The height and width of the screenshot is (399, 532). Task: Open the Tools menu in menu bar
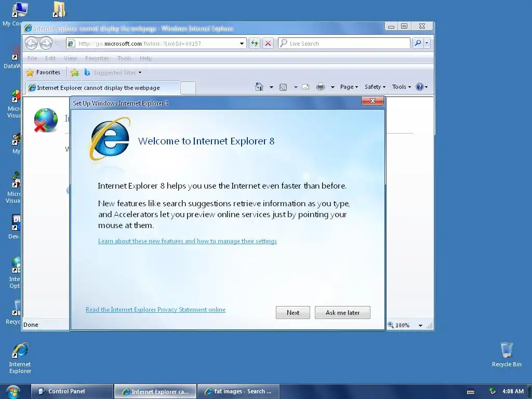click(124, 58)
